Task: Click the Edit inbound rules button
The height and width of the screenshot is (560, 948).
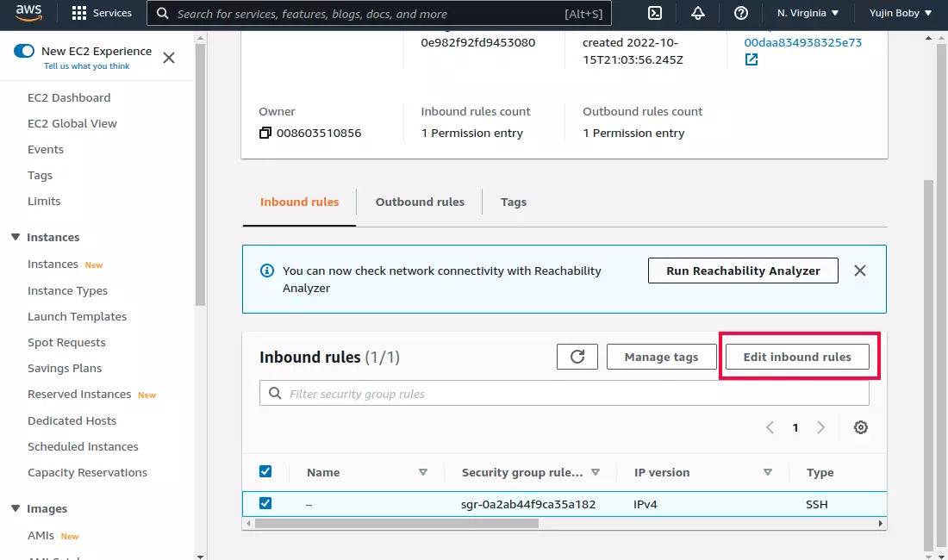Action: [x=797, y=356]
